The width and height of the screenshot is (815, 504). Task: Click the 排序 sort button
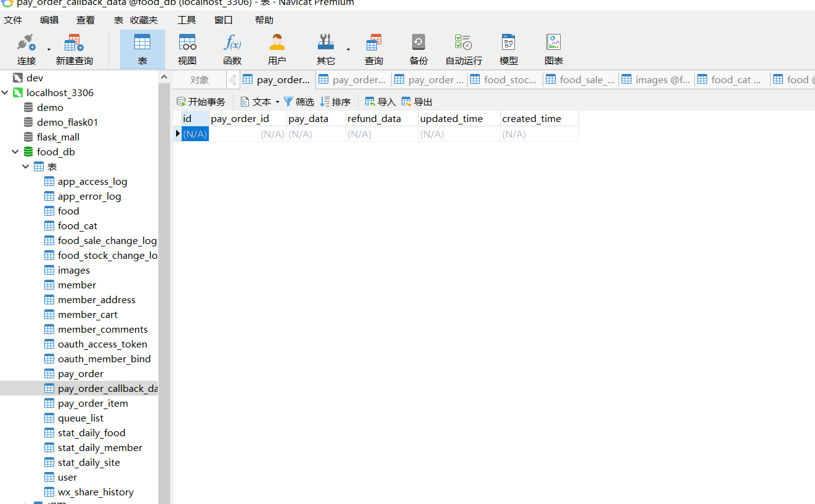pos(335,102)
